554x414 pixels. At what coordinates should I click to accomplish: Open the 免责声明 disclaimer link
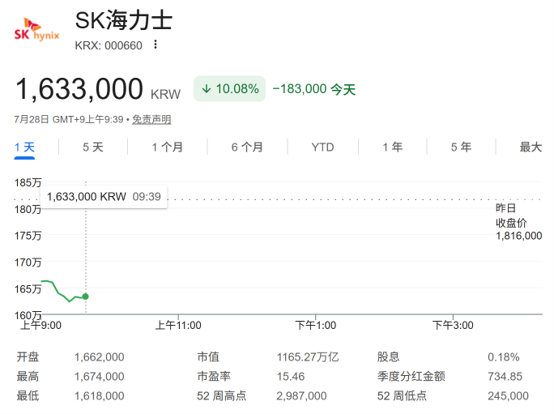tap(152, 119)
